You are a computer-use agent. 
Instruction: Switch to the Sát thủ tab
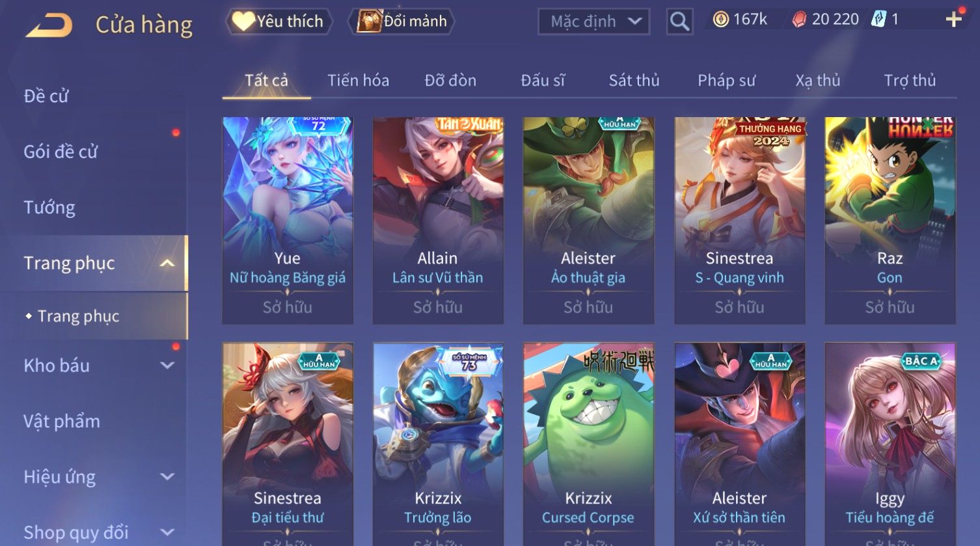[634, 81]
